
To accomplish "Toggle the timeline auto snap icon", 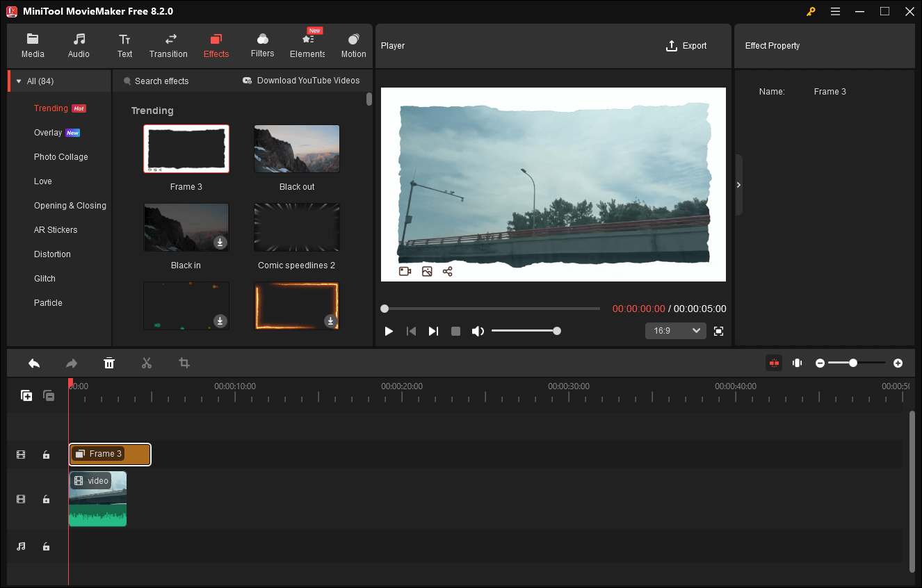I will tap(774, 363).
